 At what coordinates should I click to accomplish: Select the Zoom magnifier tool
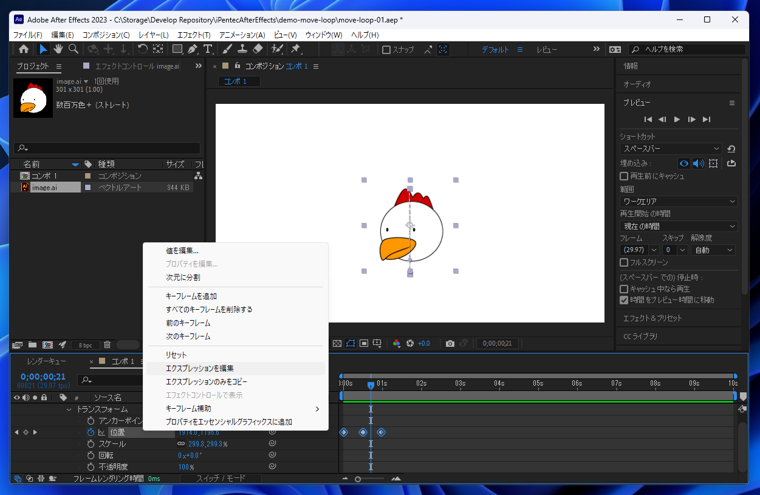click(x=73, y=49)
